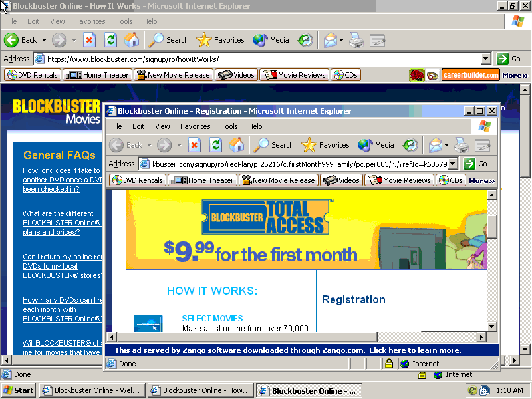Open Search in Registration window toolbar
Image resolution: width=532 pixels, height=399 pixels.
pos(274,145)
